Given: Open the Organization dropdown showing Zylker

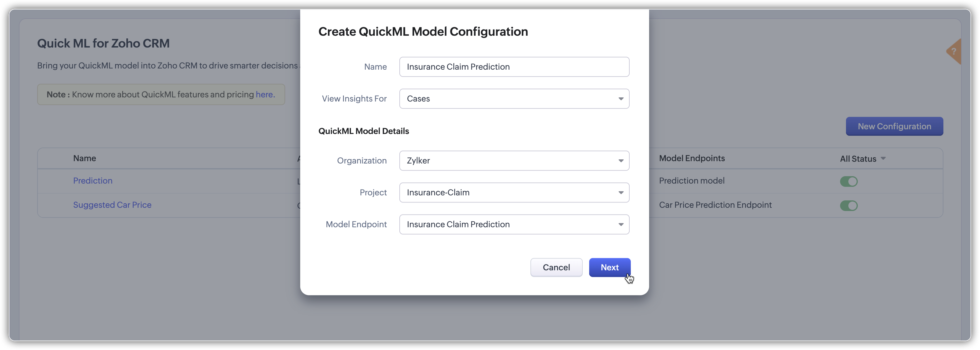Looking at the screenshot, I should [514, 161].
